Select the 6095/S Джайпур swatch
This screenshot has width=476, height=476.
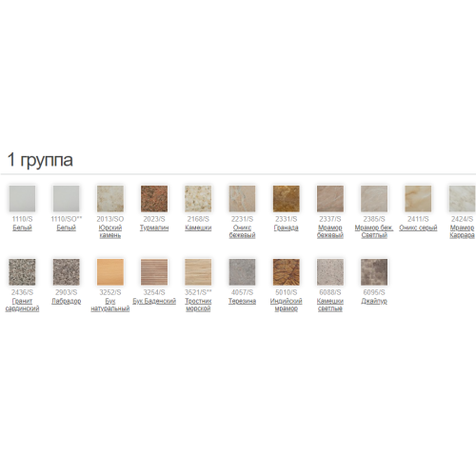pyautogui.click(x=374, y=272)
